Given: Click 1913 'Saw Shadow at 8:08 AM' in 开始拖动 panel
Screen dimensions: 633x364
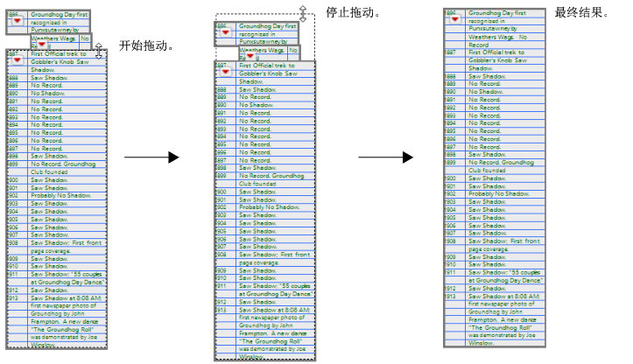Looking at the screenshot, I should tap(67, 297).
